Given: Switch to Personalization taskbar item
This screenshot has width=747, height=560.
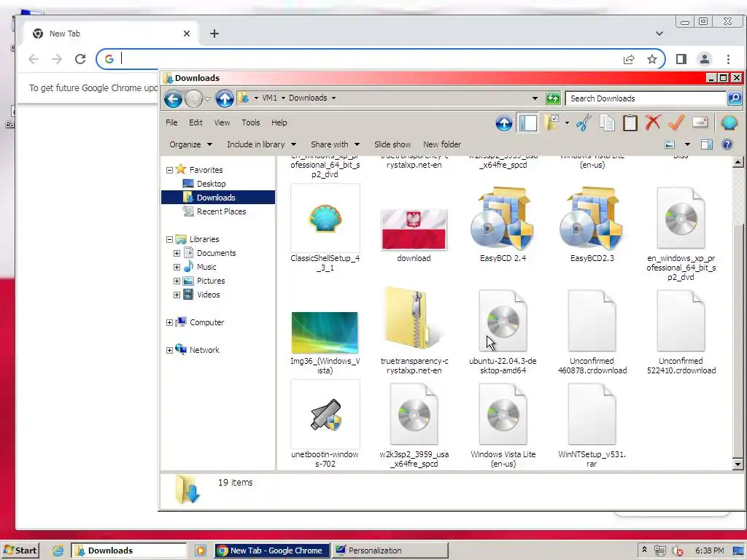Looking at the screenshot, I should coord(390,551).
